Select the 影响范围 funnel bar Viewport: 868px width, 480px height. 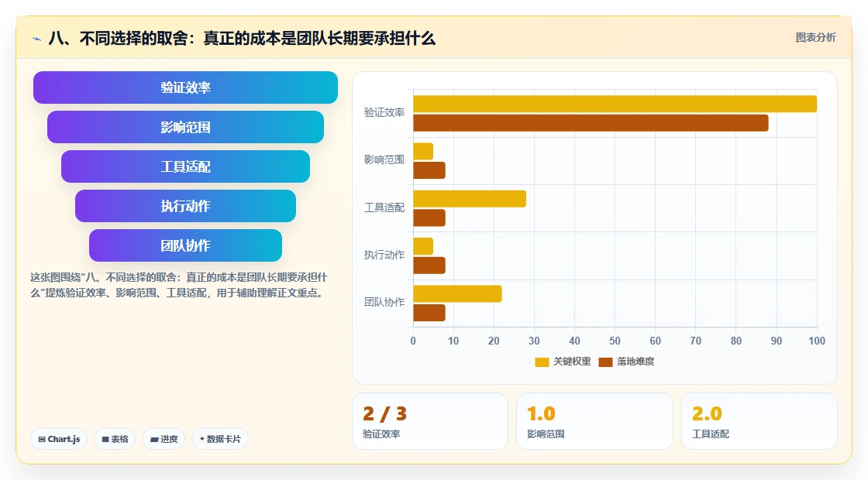coord(185,127)
